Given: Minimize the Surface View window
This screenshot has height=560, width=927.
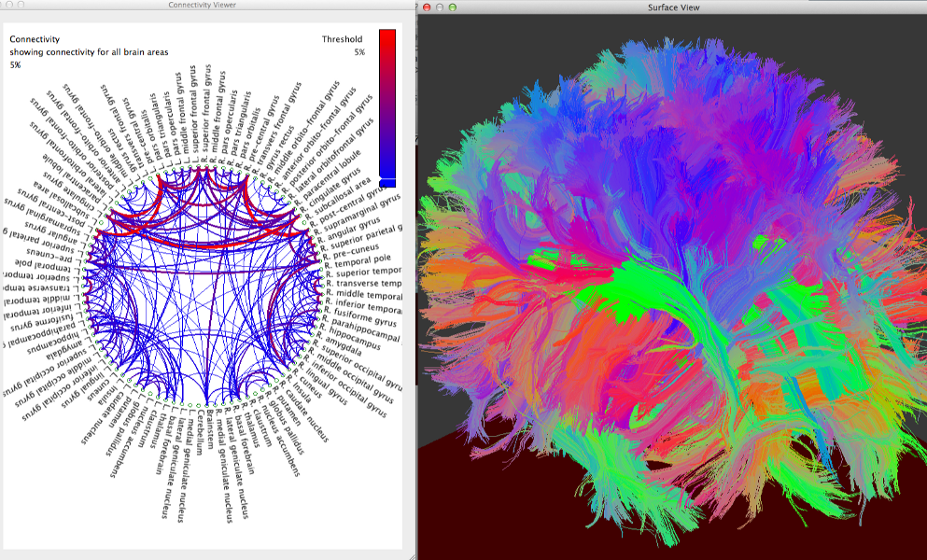Looking at the screenshot, I should pos(440,7).
